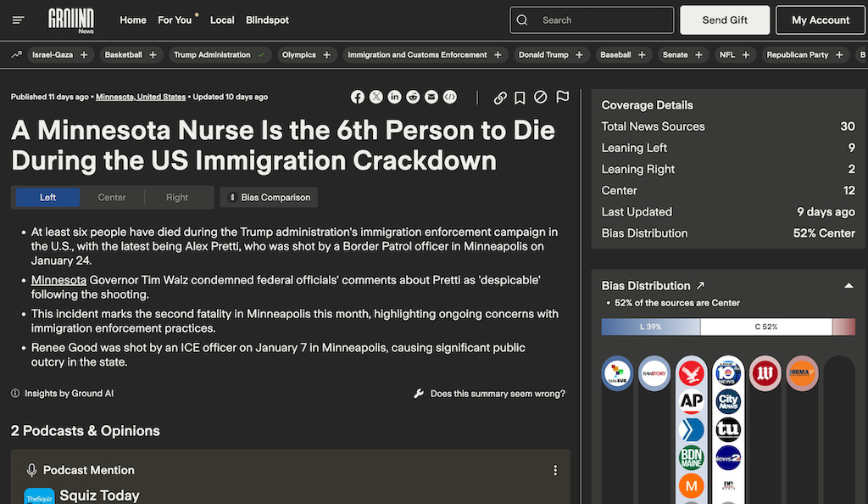Open the City News source icon
Screen dimensions: 868x504
click(728, 400)
